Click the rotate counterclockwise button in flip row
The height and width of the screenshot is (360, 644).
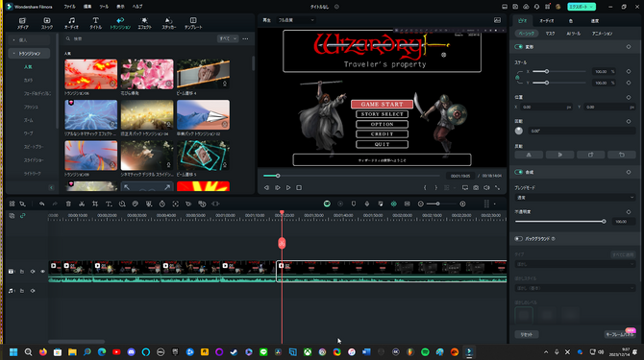[x=621, y=155]
